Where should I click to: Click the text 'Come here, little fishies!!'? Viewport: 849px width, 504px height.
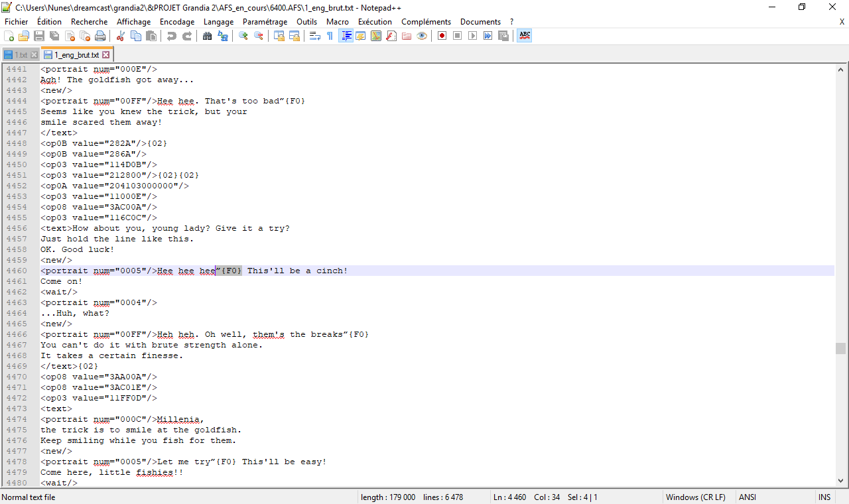point(112,472)
